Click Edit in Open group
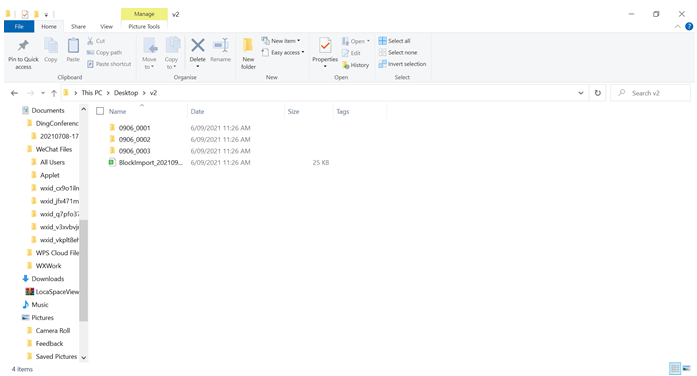This screenshot has width=697, height=376. pyautogui.click(x=351, y=53)
